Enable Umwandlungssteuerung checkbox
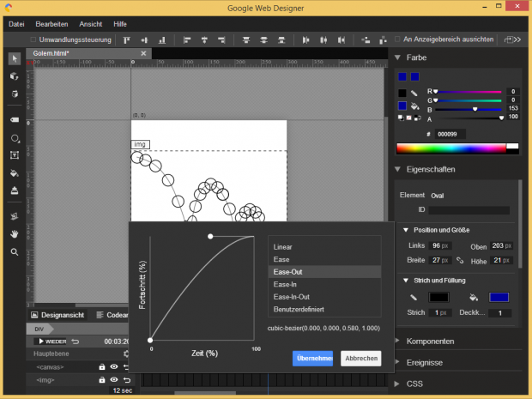 (x=33, y=39)
